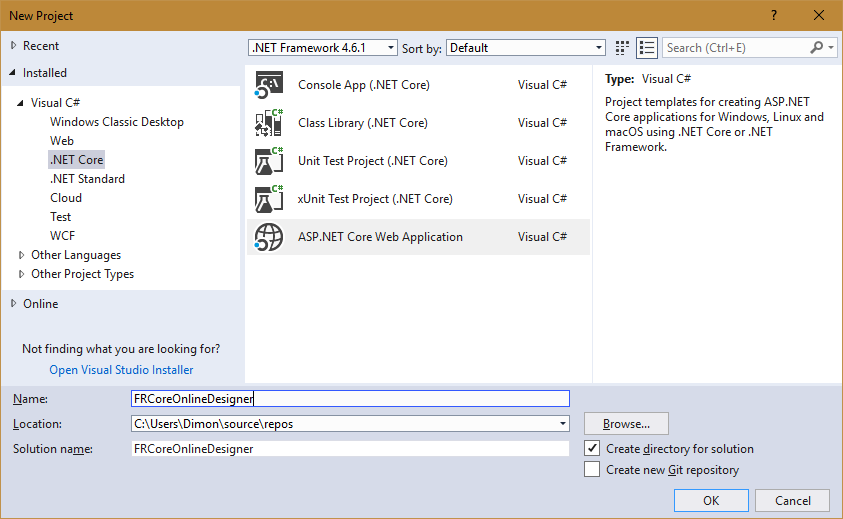Click the ASP.NET Core Web Application globe icon
Viewport: 843px width, 519px height.
click(269, 237)
